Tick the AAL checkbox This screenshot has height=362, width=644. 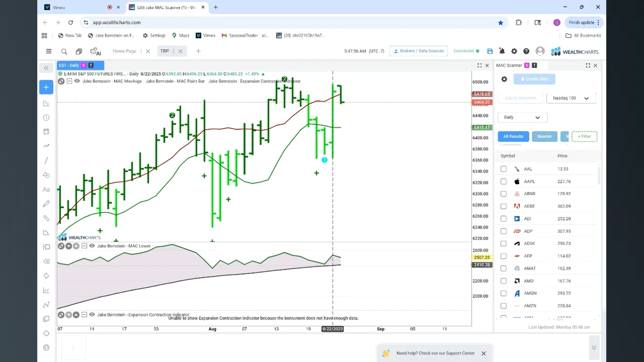[x=503, y=169]
